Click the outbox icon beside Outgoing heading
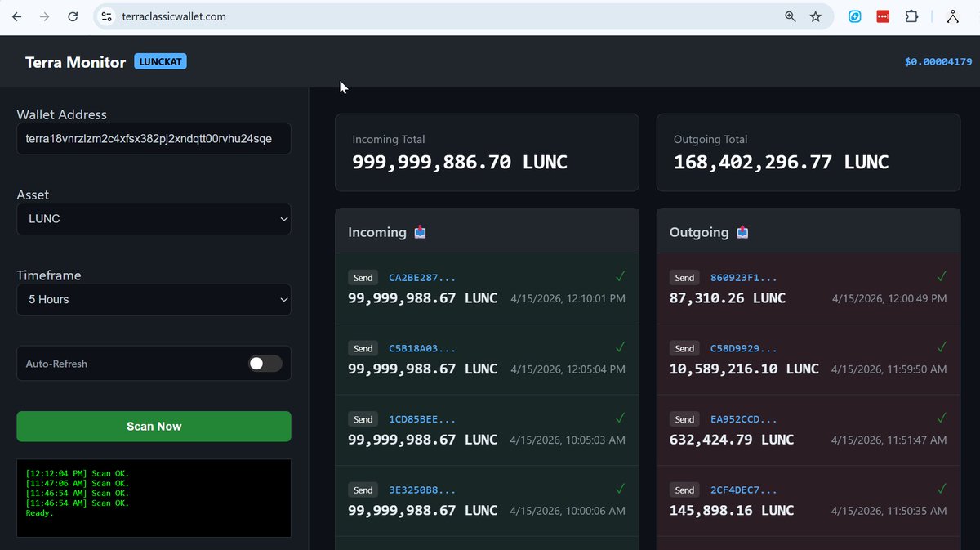Image resolution: width=980 pixels, height=550 pixels. point(742,232)
